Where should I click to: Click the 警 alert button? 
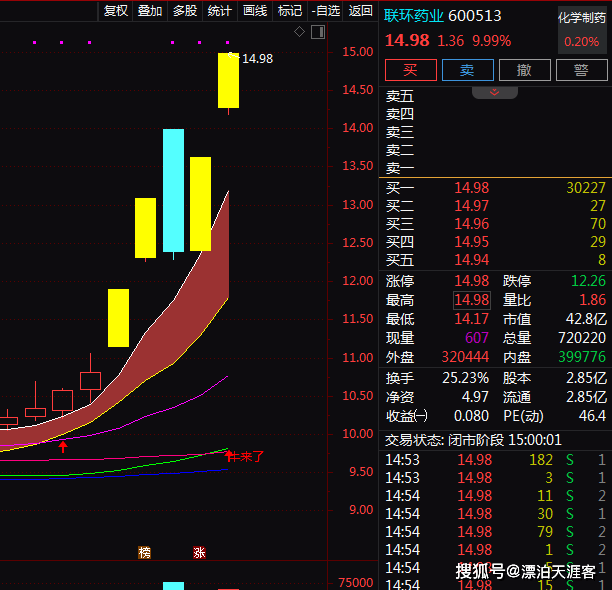pyautogui.click(x=581, y=70)
